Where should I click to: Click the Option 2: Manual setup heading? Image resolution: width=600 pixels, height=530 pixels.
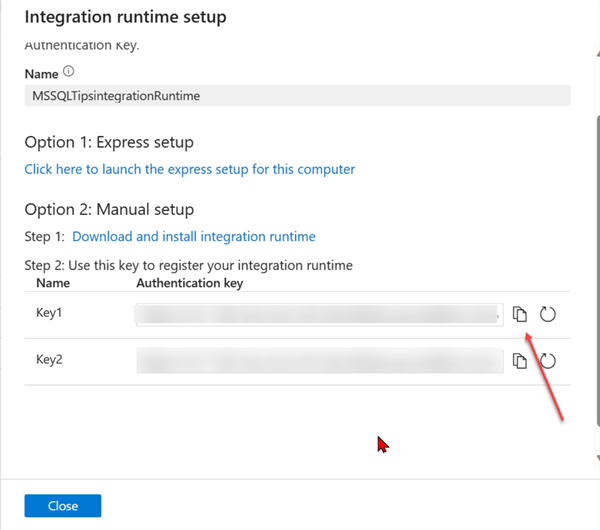[109, 210]
